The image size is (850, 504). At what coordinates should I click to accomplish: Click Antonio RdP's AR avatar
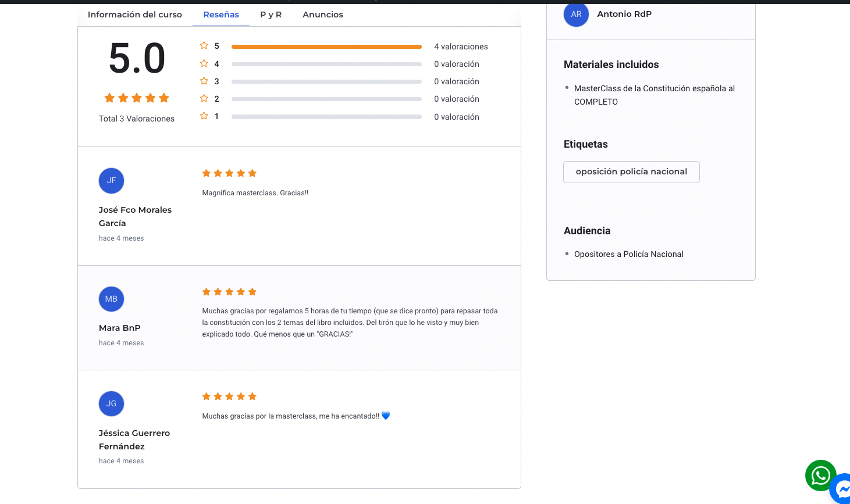(x=576, y=15)
